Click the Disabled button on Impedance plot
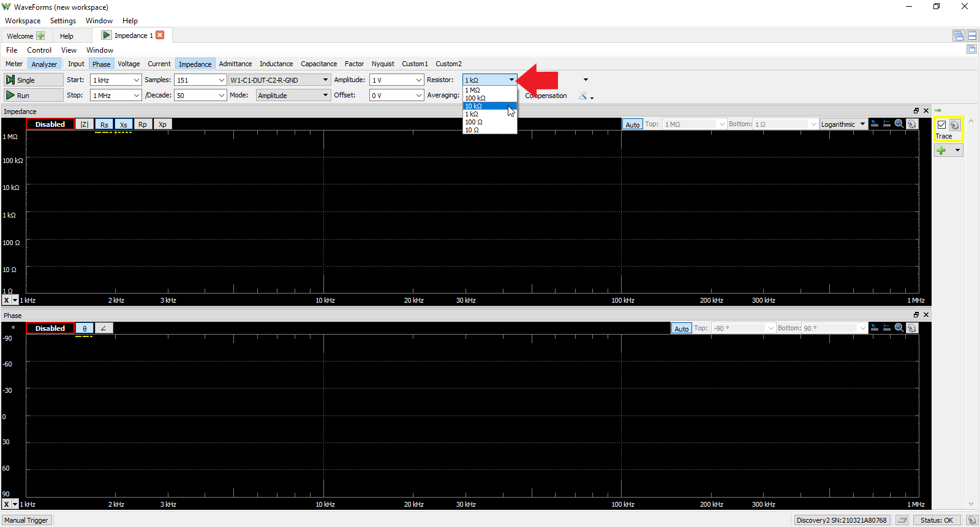 coord(50,124)
